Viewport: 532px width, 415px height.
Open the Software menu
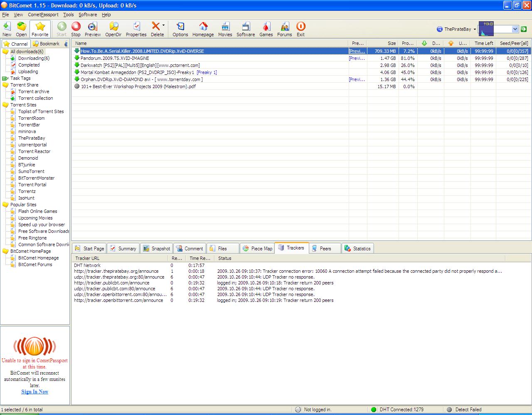pos(88,15)
